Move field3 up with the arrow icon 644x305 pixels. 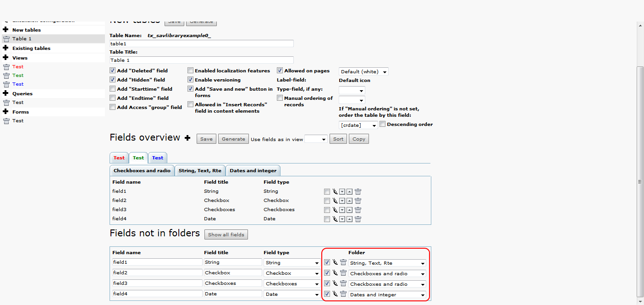[x=349, y=210]
